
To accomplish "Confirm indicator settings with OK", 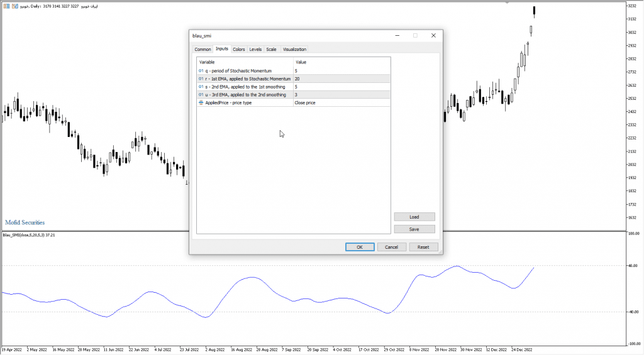I will (x=360, y=247).
